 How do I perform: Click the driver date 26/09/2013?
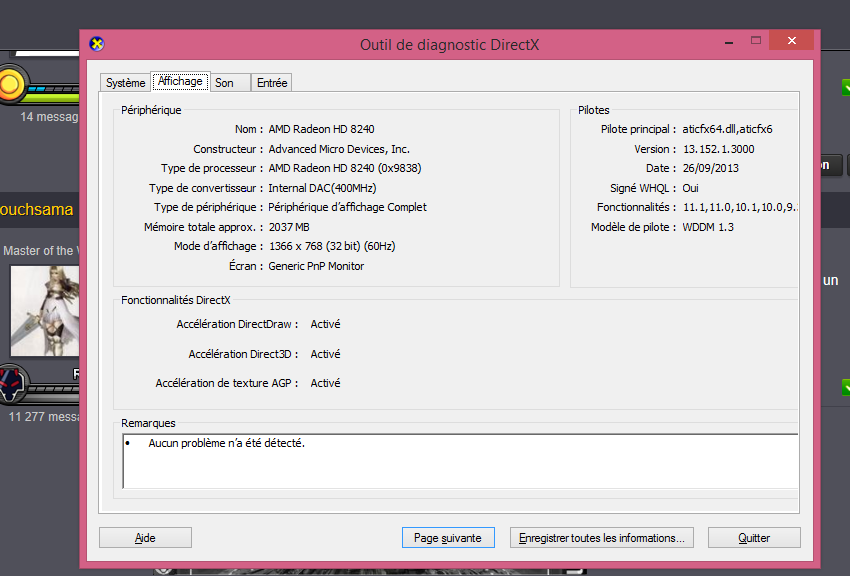[711, 168]
